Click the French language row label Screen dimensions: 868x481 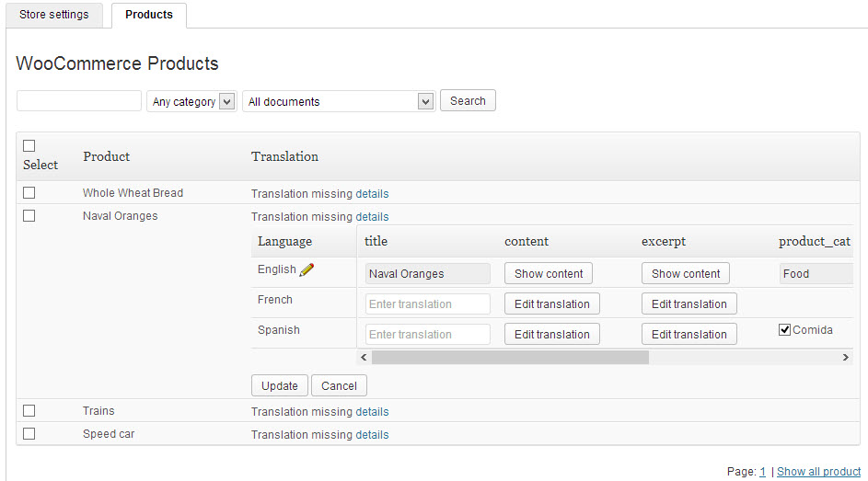click(274, 300)
